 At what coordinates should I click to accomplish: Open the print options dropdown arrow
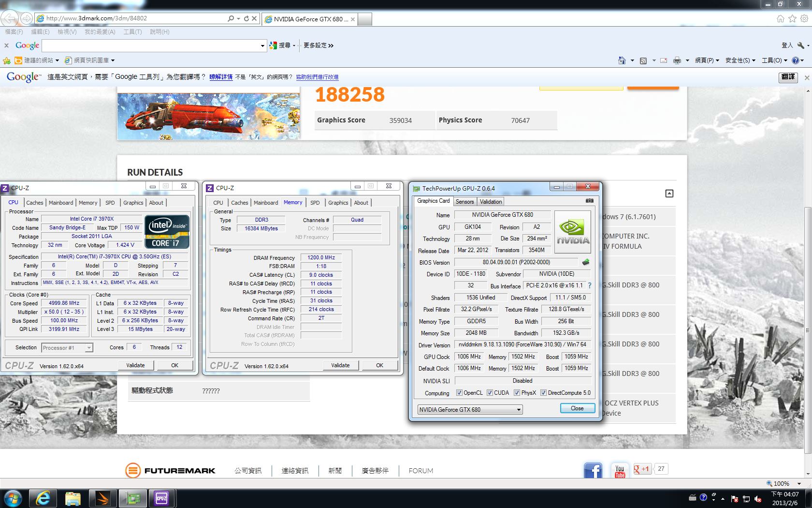pos(687,60)
